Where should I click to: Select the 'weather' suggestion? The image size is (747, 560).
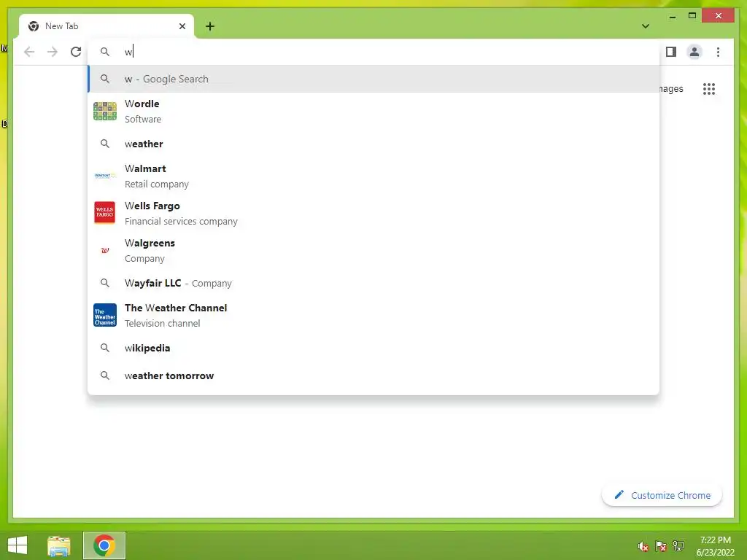point(374,144)
